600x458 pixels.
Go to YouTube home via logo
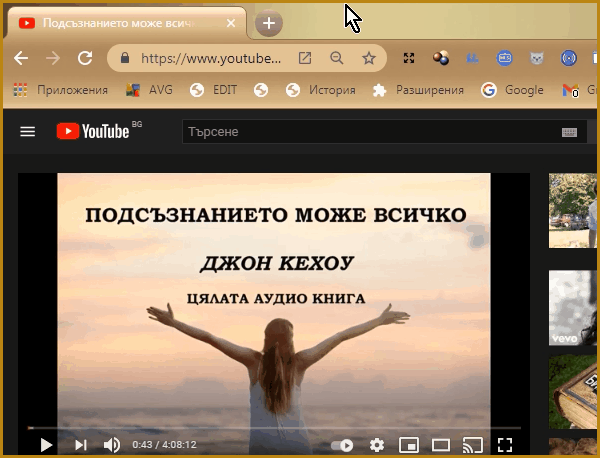93,131
